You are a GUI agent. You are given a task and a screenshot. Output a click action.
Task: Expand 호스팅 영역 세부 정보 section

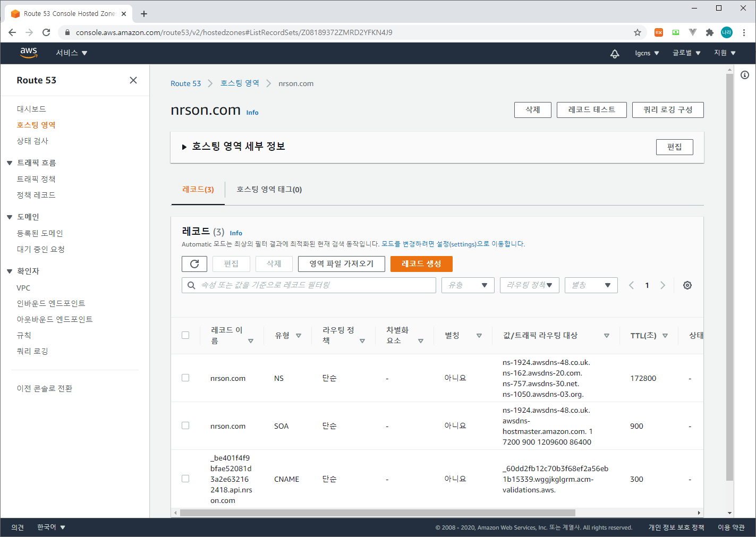pos(184,147)
